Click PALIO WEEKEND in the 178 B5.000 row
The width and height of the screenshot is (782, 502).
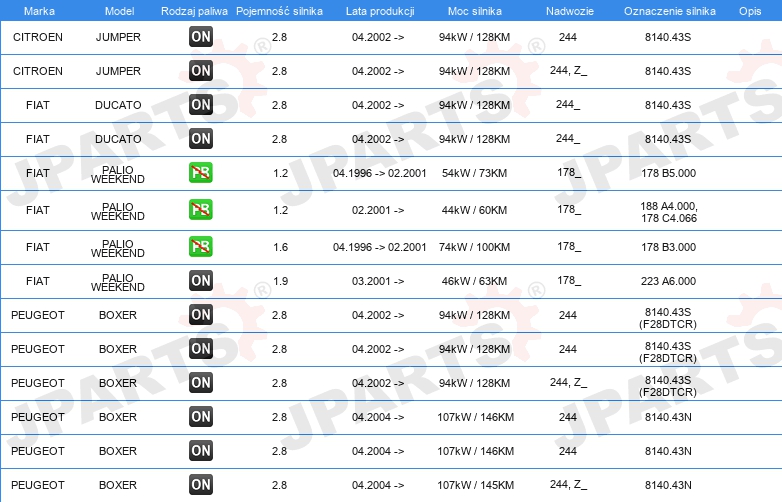click(x=118, y=174)
